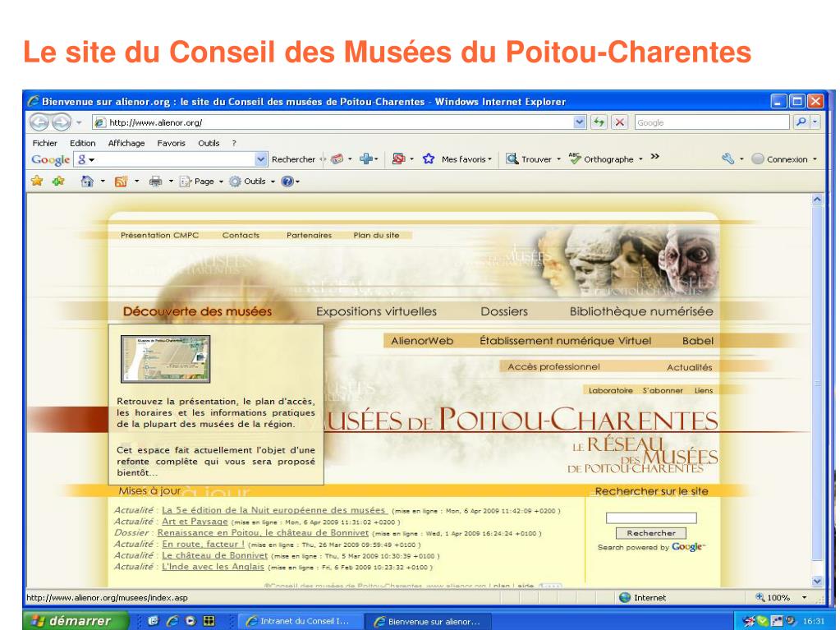Click the Accès professionnel link
Screen dimensions: 840x630
[x=553, y=367]
